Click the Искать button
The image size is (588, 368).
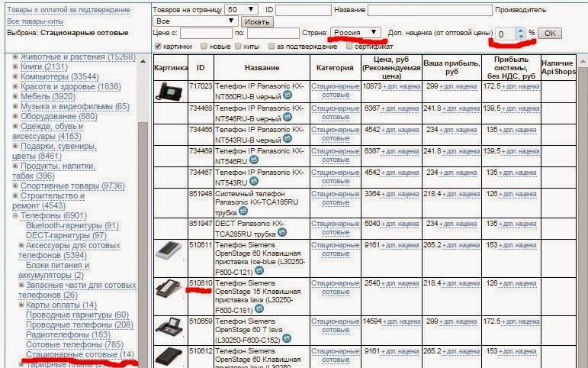[257, 22]
